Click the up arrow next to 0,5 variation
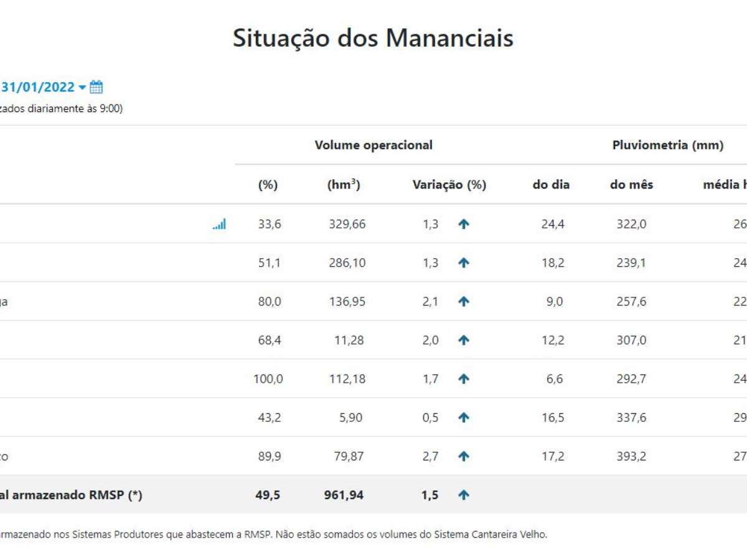Screen dimensions: 747x560 click(x=463, y=418)
